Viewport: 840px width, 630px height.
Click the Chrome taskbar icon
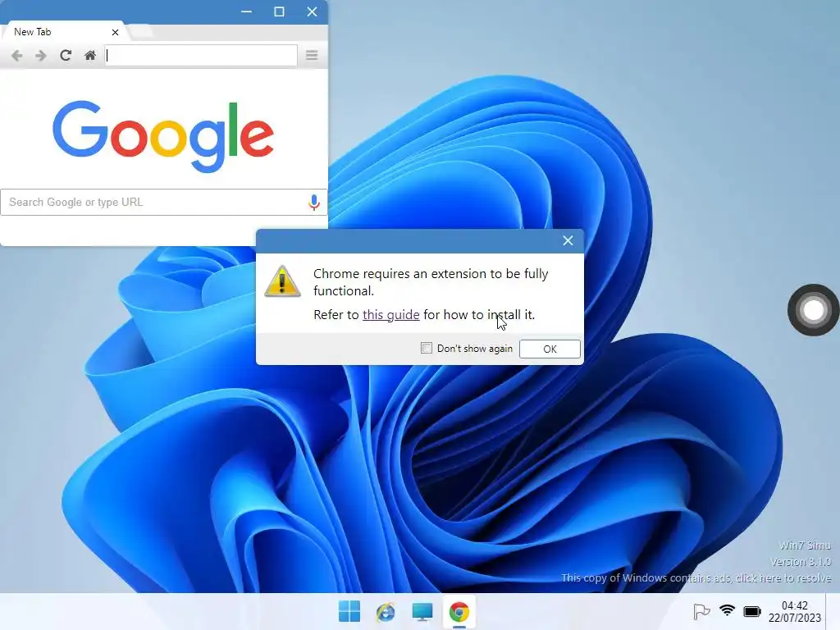point(459,611)
